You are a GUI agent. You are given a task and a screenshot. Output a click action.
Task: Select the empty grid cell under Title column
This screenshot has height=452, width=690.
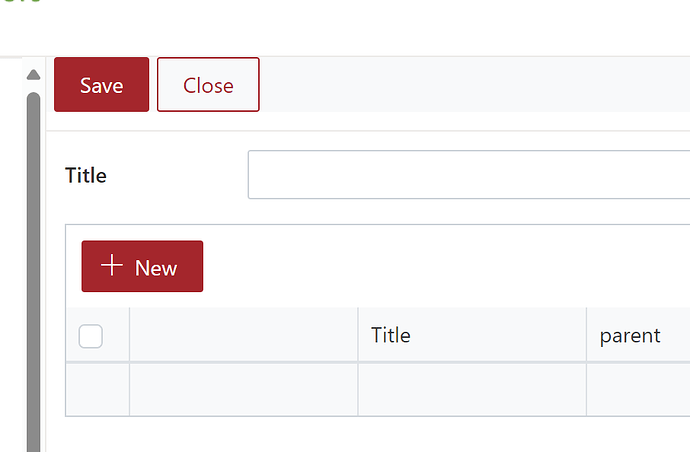[x=471, y=388]
